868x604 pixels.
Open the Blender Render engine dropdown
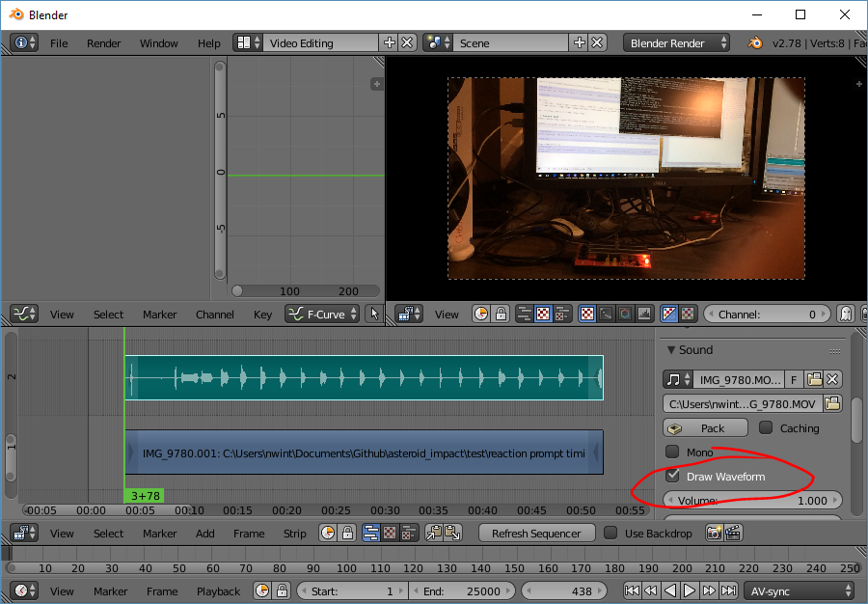click(x=675, y=42)
